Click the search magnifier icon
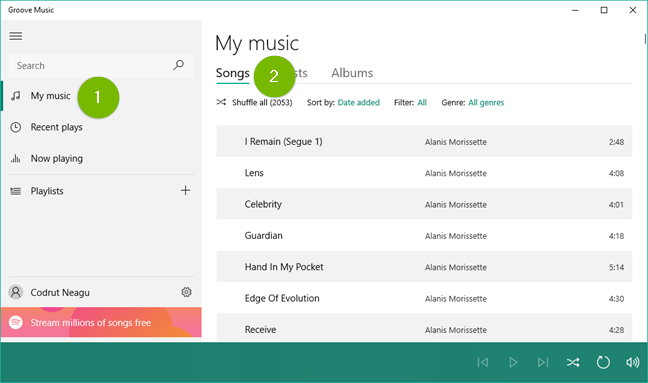The height and width of the screenshot is (383, 648). click(179, 65)
